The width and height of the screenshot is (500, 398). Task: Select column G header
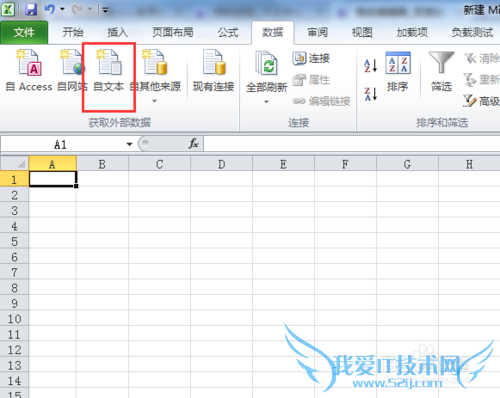coord(407,164)
